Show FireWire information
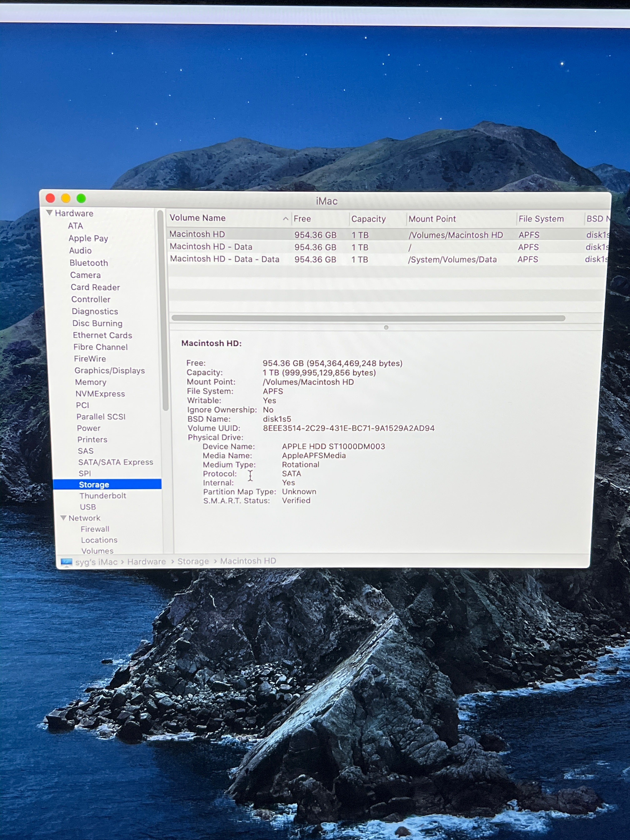630x840 pixels. click(x=90, y=359)
